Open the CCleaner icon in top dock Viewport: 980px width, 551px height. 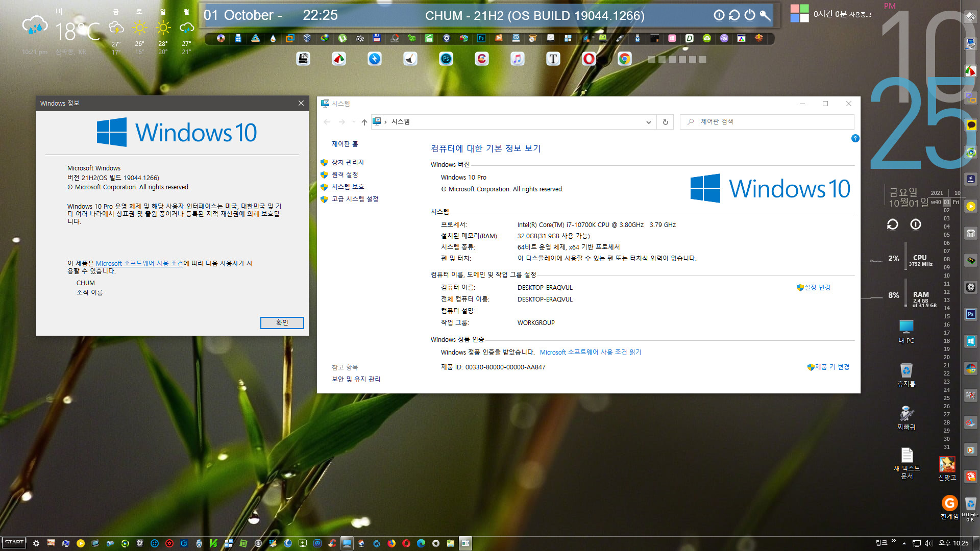click(481, 59)
